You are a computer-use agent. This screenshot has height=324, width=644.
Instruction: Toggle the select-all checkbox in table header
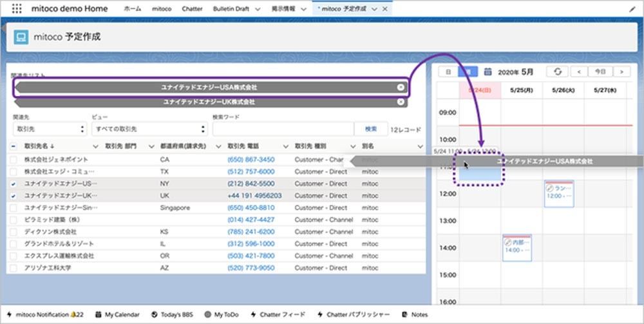(x=14, y=146)
